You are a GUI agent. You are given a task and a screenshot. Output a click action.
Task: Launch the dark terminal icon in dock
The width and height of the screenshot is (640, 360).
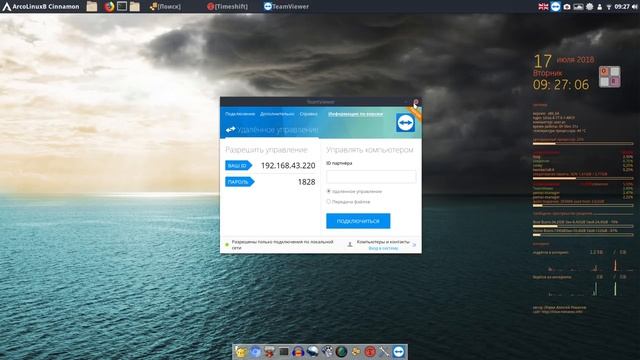point(284,351)
